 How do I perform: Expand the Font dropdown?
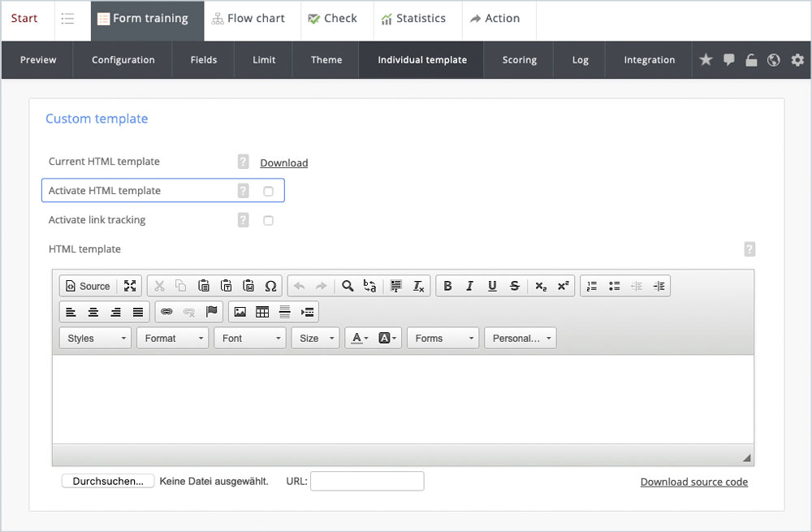249,339
